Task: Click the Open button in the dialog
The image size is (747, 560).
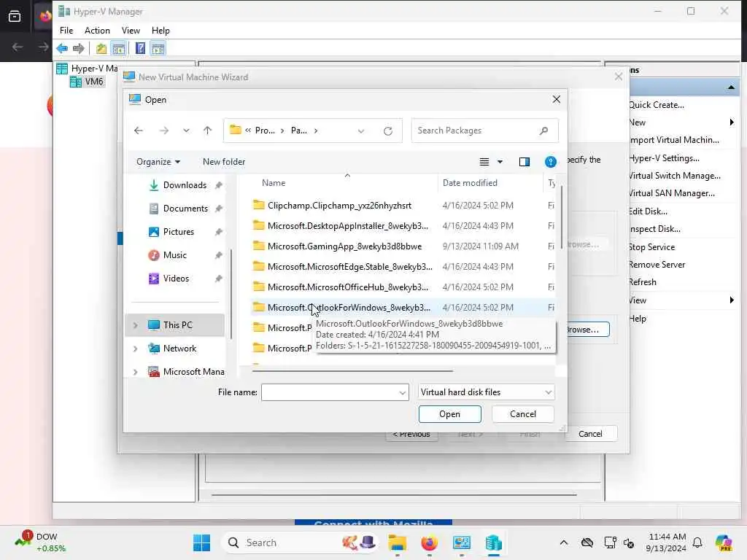Action: 449,414
